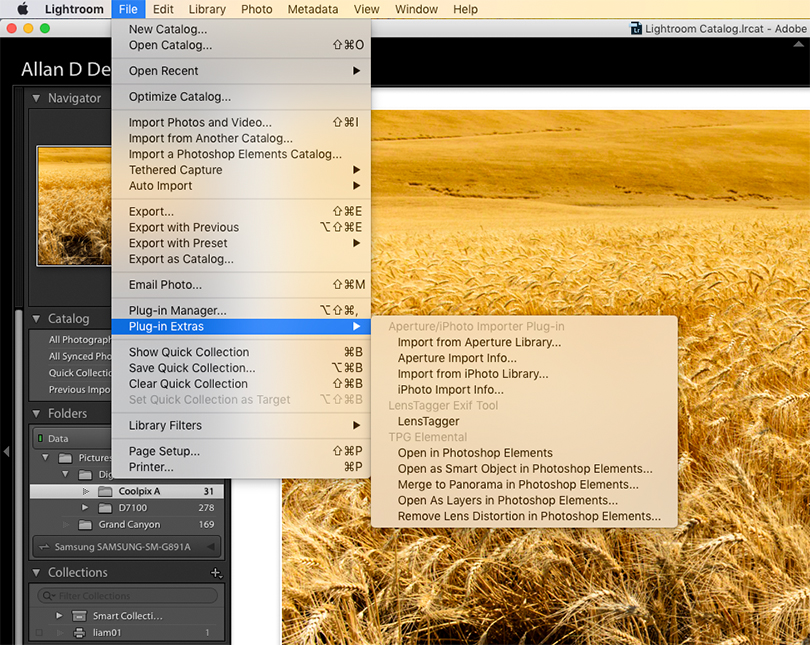Select the highlighted Plug-in Extras item
This screenshot has width=810, height=645.
coord(241,326)
